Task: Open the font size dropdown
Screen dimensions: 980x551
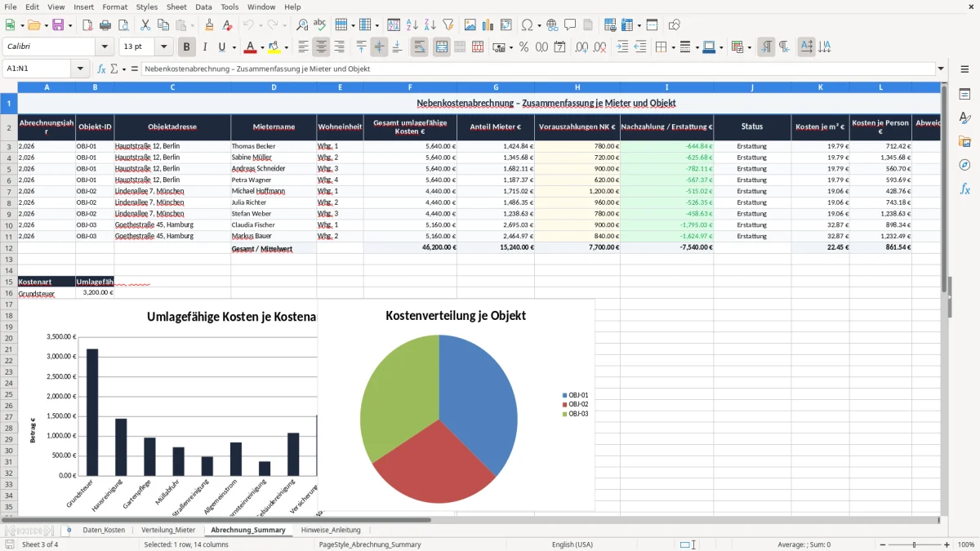Action: point(164,47)
